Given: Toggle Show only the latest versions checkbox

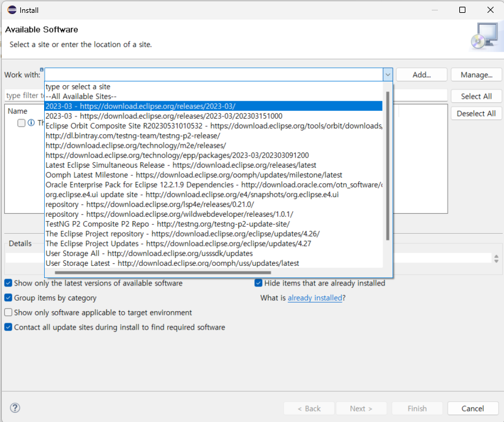Looking at the screenshot, I should (9, 283).
